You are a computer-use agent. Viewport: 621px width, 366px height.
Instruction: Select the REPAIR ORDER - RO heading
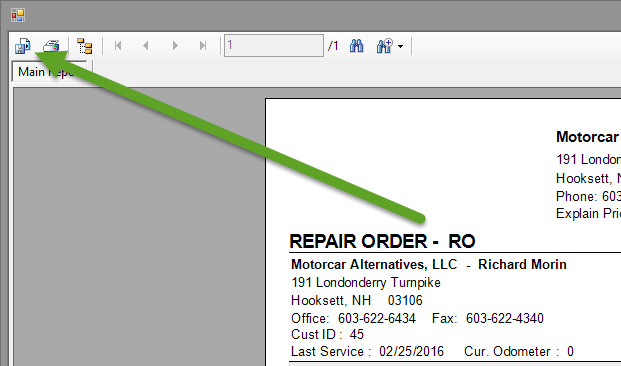pos(382,241)
